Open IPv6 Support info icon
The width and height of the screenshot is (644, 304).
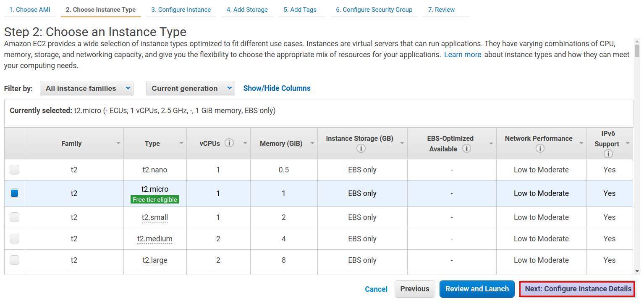click(608, 153)
